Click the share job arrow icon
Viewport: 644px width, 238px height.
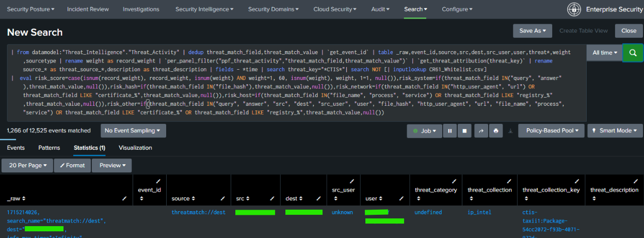[480, 131]
